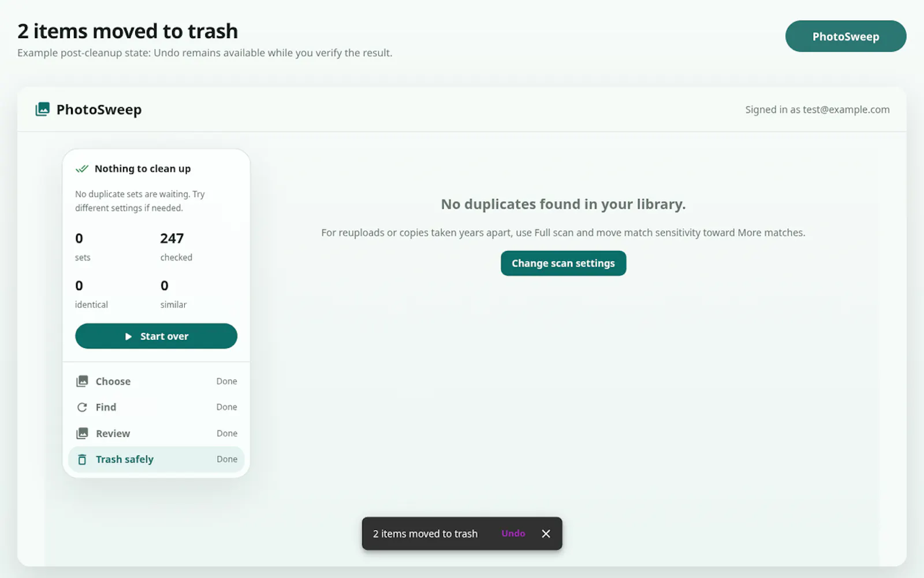Click the 247 checked count
The height and width of the screenshot is (578, 924).
[x=176, y=247]
